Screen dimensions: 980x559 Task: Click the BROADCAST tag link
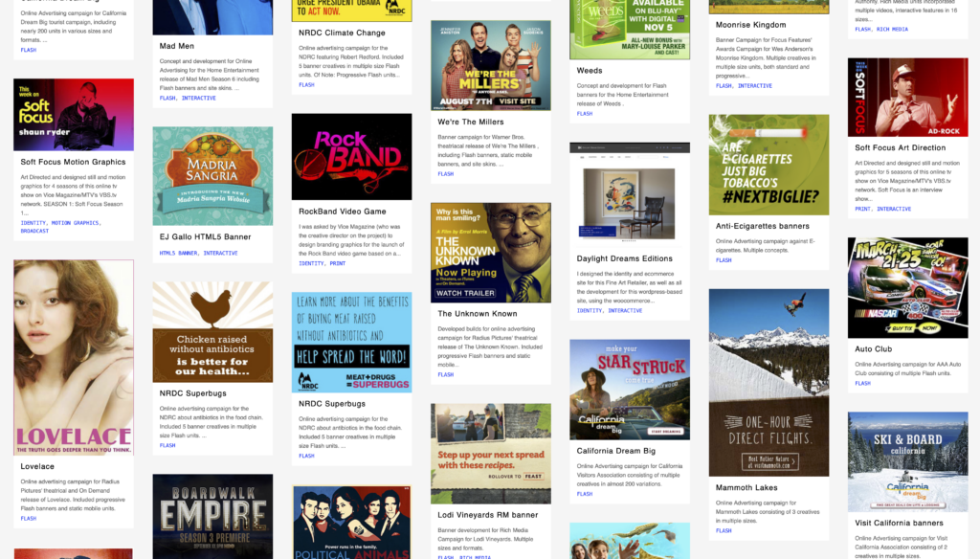coord(34,231)
